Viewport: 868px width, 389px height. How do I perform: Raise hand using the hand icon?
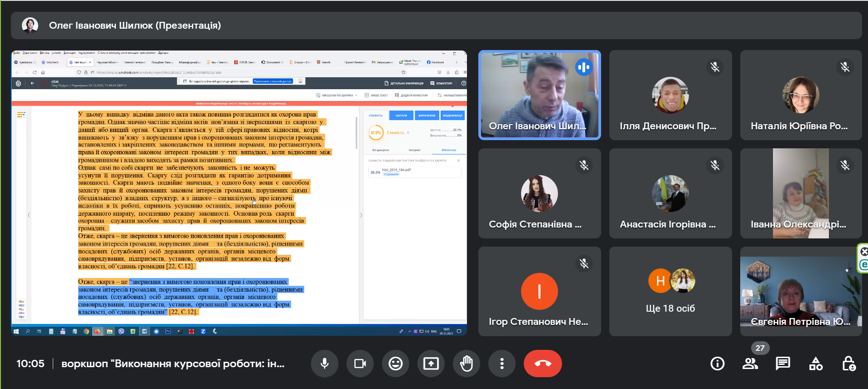467,364
